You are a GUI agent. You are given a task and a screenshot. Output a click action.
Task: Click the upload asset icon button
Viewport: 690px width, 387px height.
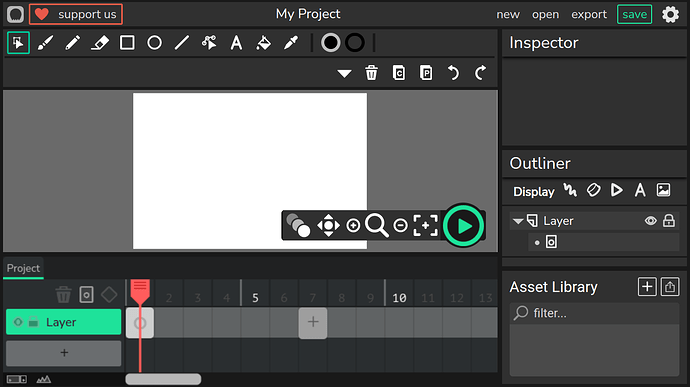pyautogui.click(x=670, y=287)
